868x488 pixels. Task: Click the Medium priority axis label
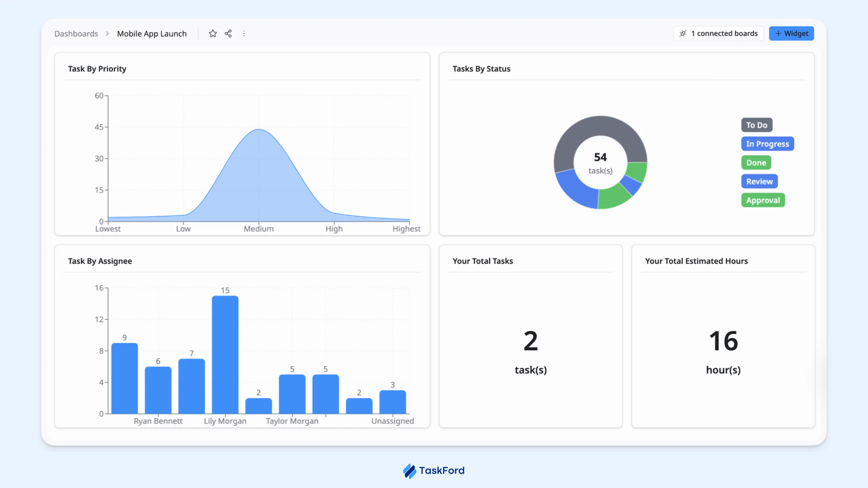click(259, 229)
